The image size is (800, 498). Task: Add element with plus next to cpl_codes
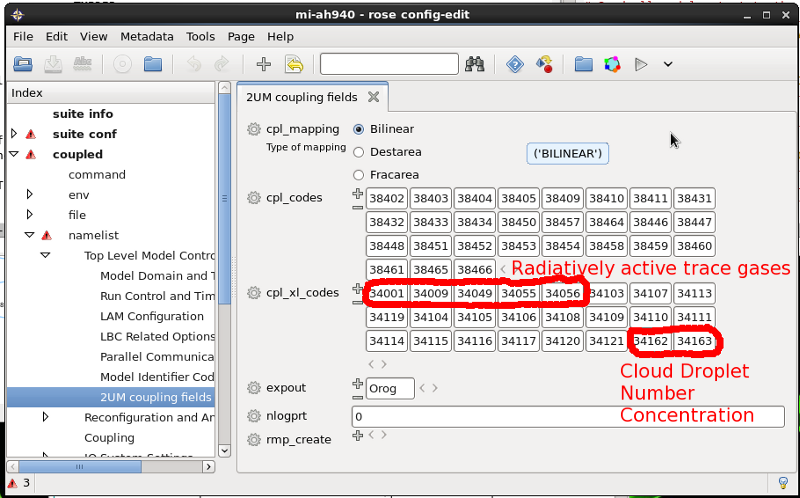[x=358, y=193]
